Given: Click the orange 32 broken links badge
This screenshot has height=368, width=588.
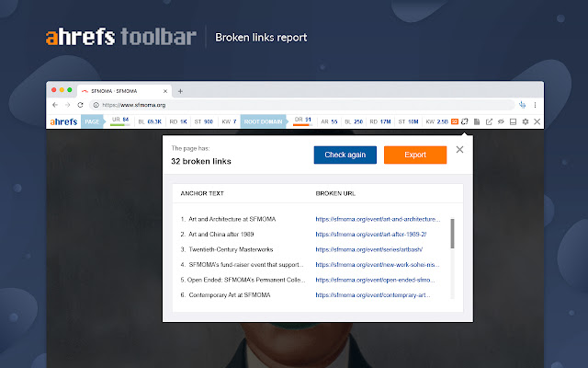Looking at the screenshot, I should click(455, 121).
